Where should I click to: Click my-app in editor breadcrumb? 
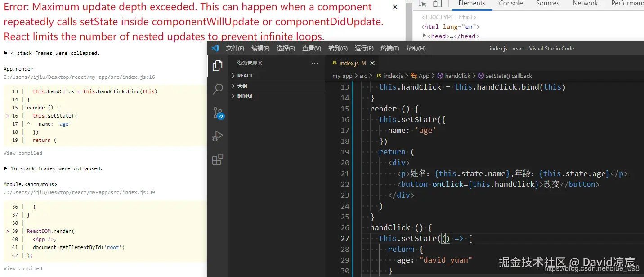tap(342, 76)
